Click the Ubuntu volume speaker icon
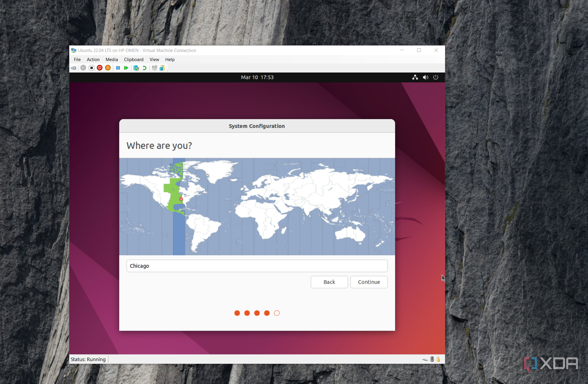The height and width of the screenshot is (384, 588). [x=425, y=78]
